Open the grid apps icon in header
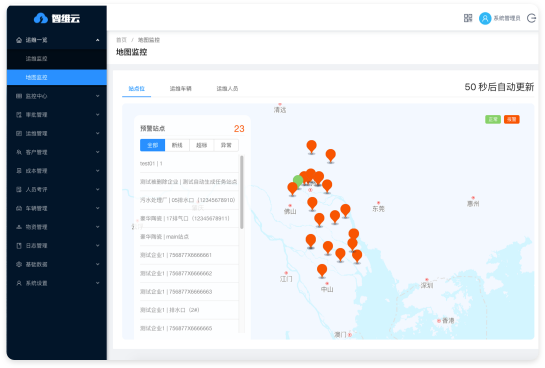545x368 pixels. (468, 18)
